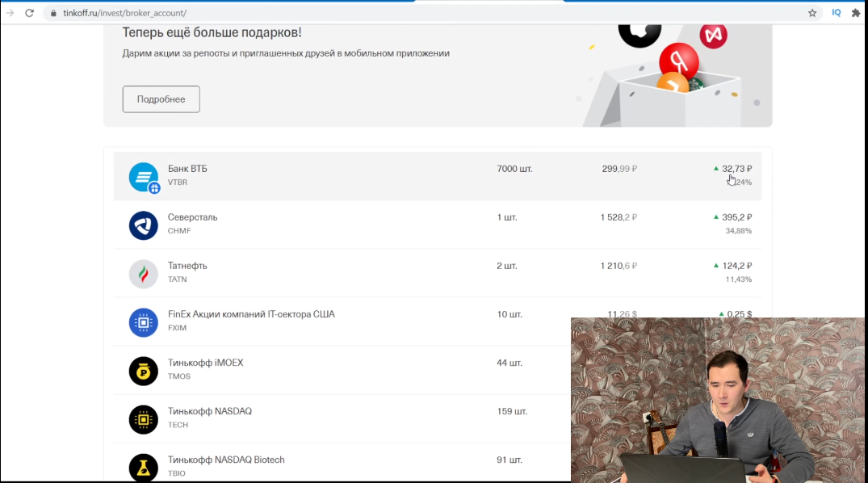
Task: Click the Тинькофф iMOEX fund icon
Action: tap(144, 371)
